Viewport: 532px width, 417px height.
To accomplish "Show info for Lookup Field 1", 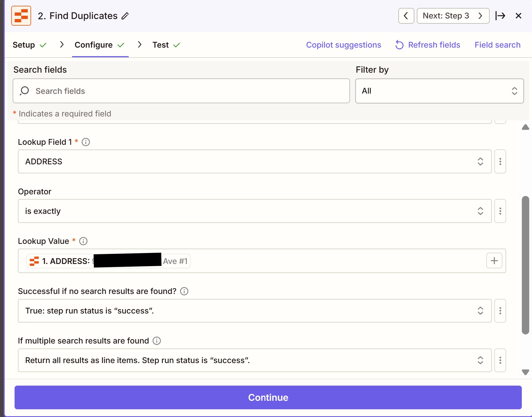I will pyautogui.click(x=86, y=142).
